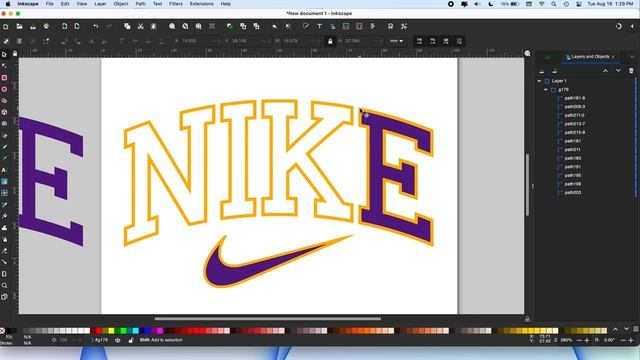Image resolution: width=640 pixels, height=360 pixels.
Task: Select the Text tool in toolbox
Action: pos(4,170)
